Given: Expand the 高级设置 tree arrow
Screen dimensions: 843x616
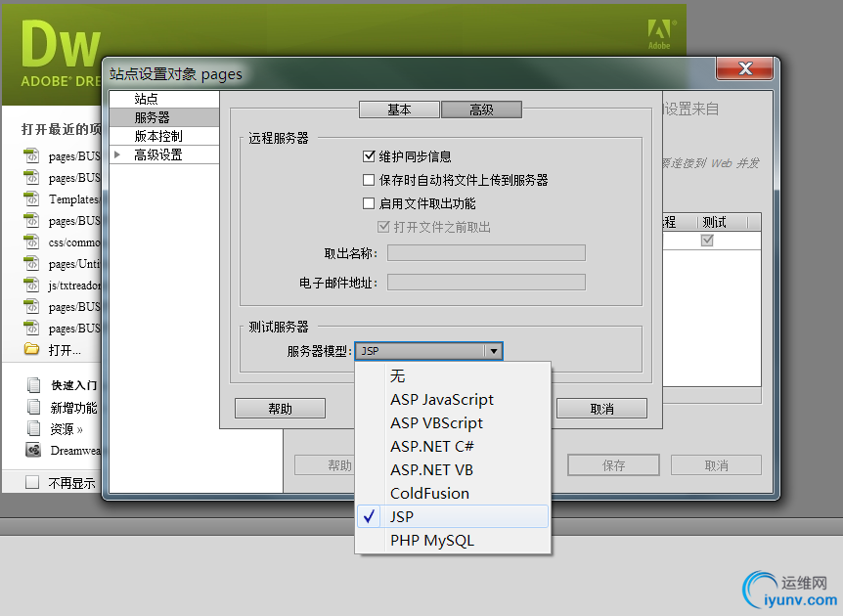Looking at the screenshot, I should click(x=117, y=154).
